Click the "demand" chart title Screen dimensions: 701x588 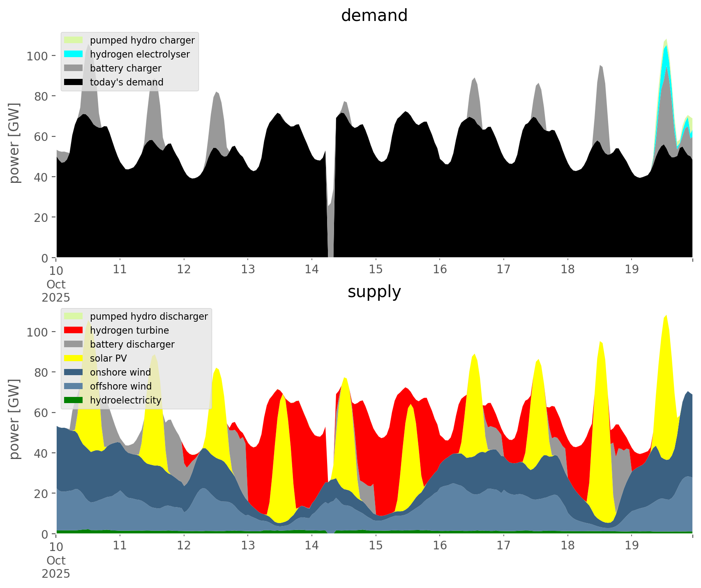(x=374, y=16)
